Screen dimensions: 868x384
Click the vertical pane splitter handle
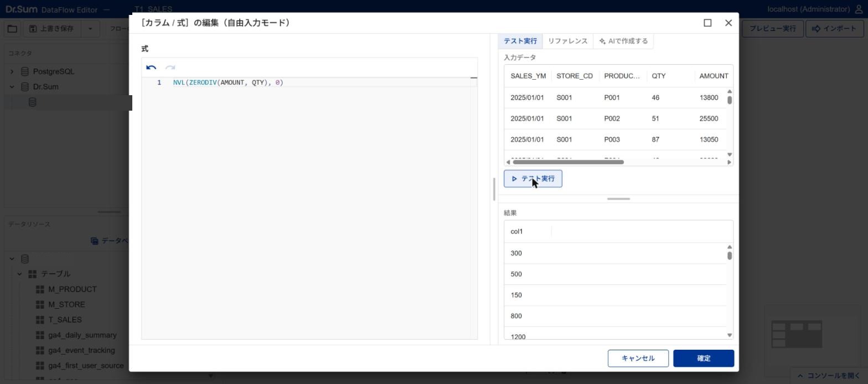494,189
